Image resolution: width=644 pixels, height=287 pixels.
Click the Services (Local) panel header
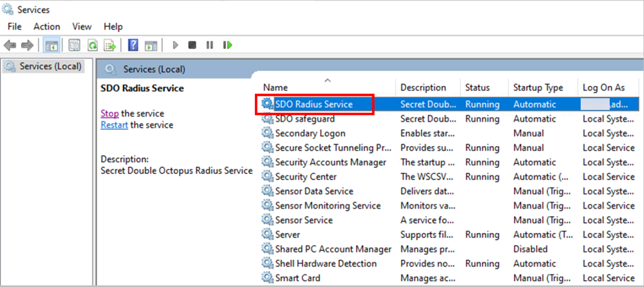point(154,69)
